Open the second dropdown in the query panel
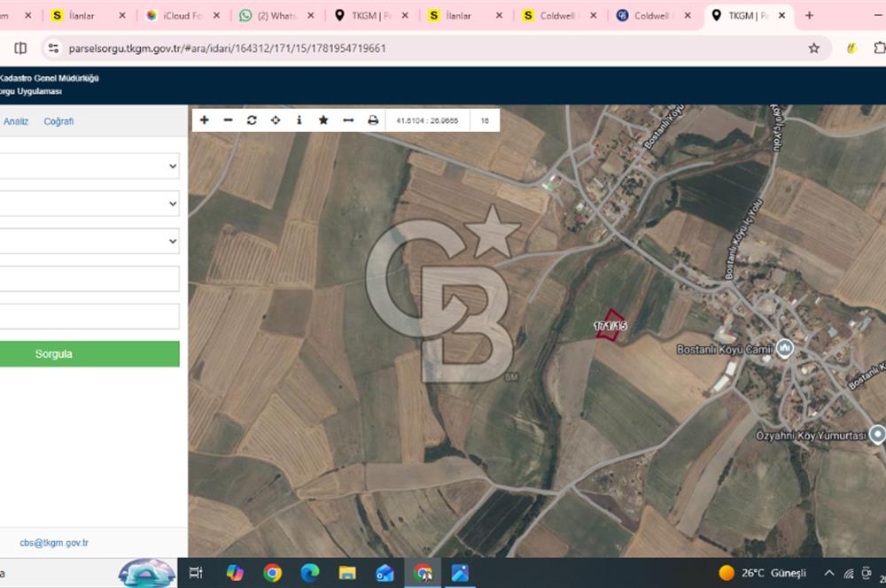Viewport: 886px width, 588px height. (89, 204)
